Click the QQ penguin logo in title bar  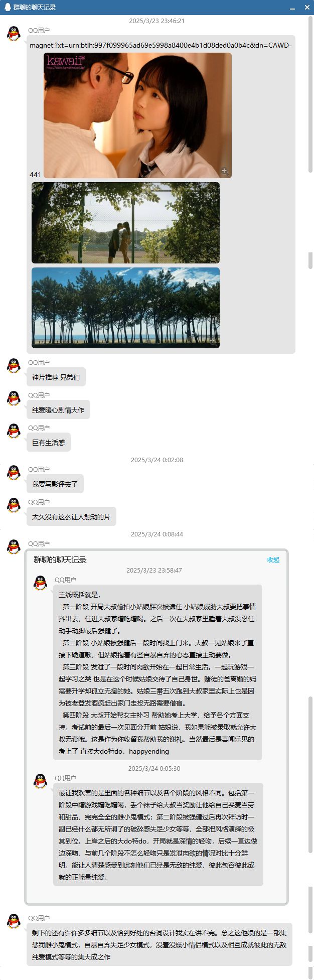(x=8, y=8)
